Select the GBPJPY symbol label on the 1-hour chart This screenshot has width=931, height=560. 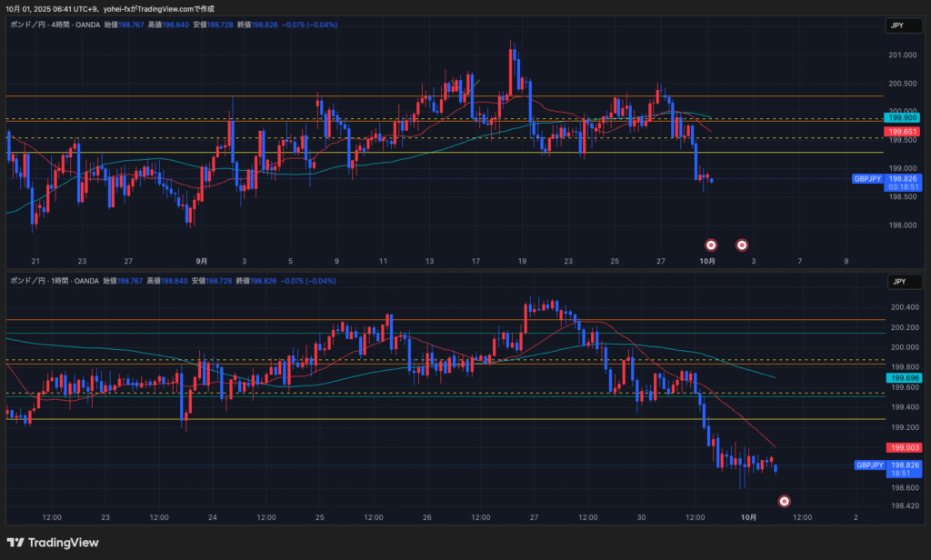tap(869, 465)
